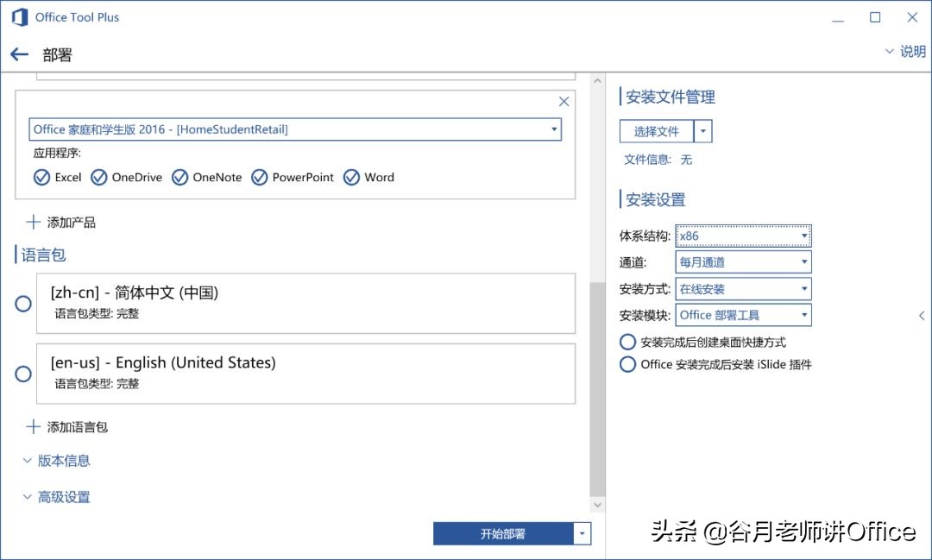Click the vertical scrollbar thumb
Image resolution: width=932 pixels, height=560 pixels.
coord(597,389)
